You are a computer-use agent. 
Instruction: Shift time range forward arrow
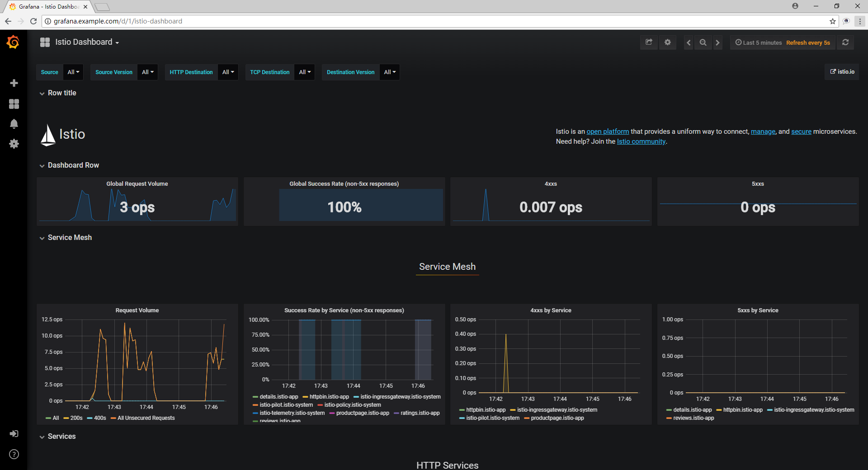coord(717,42)
